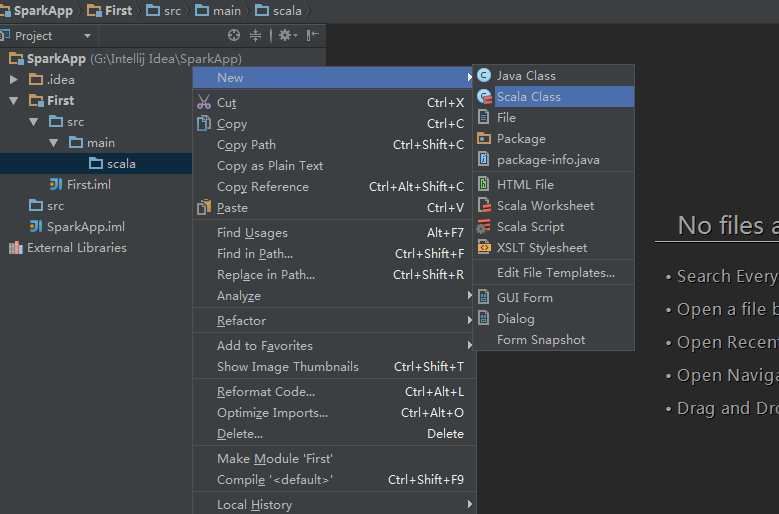Click the scala breadcrumb in the navigation bar
Screen dimensions: 779x514
278,10
